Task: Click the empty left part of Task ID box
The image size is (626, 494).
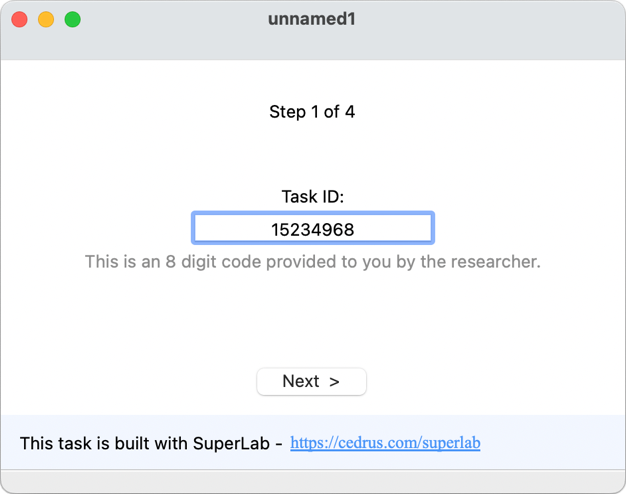Action: click(225, 229)
